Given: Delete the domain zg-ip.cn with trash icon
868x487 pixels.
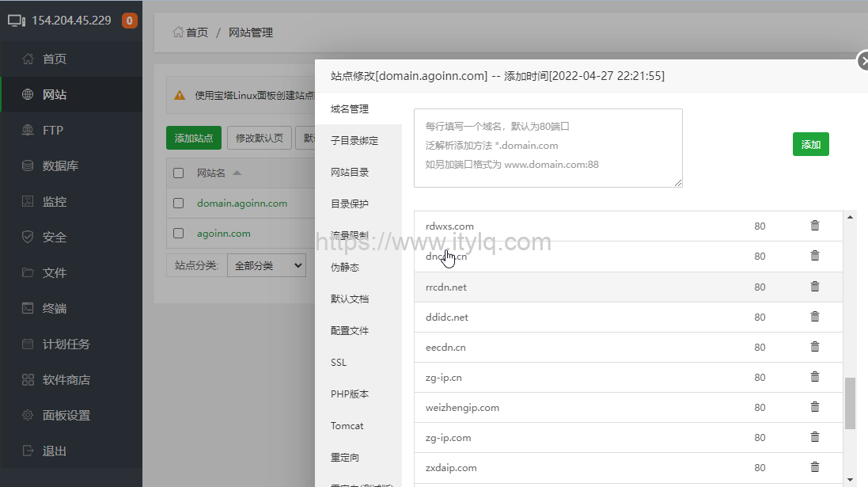Looking at the screenshot, I should pos(814,377).
